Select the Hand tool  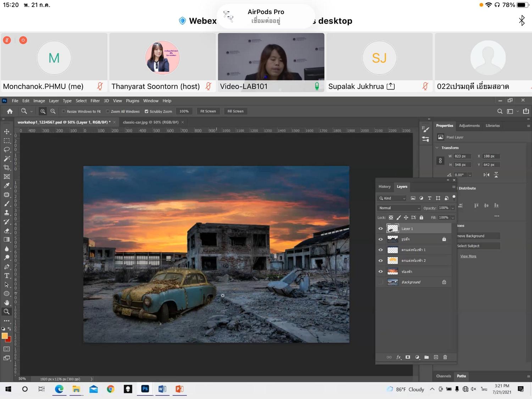7,303
